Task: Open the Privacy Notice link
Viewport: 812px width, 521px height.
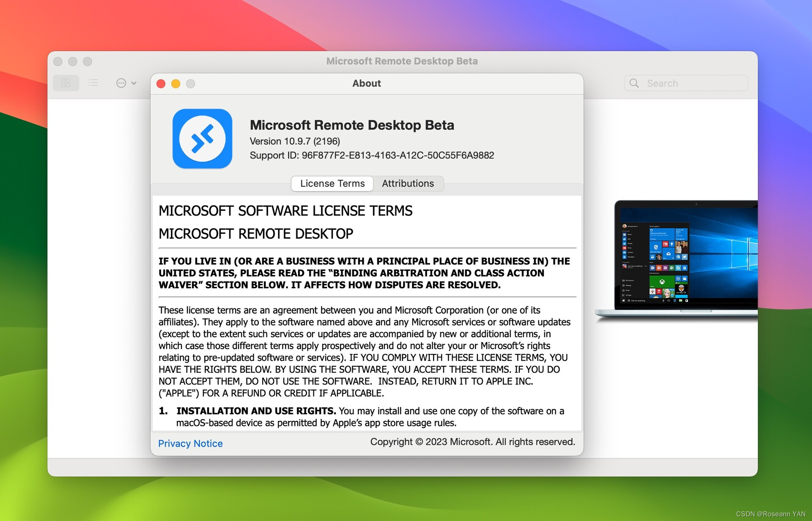Action: (190, 443)
